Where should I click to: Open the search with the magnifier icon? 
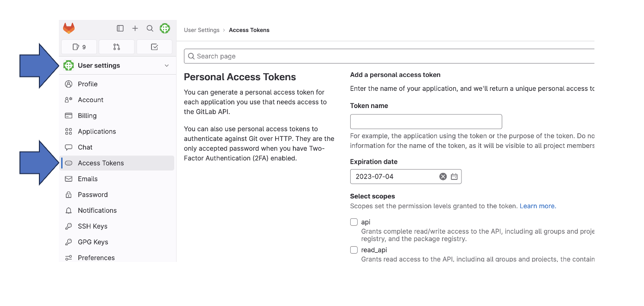[150, 28]
